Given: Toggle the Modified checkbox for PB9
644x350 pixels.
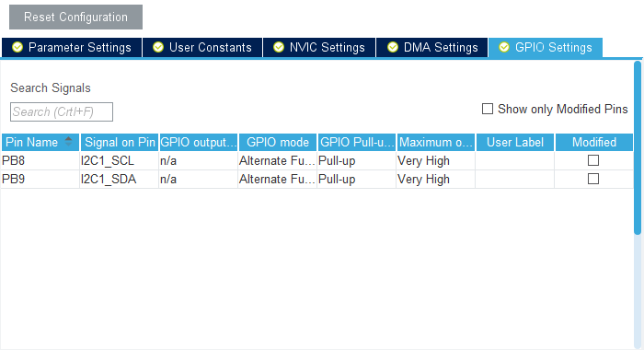Looking at the screenshot, I should point(593,179).
